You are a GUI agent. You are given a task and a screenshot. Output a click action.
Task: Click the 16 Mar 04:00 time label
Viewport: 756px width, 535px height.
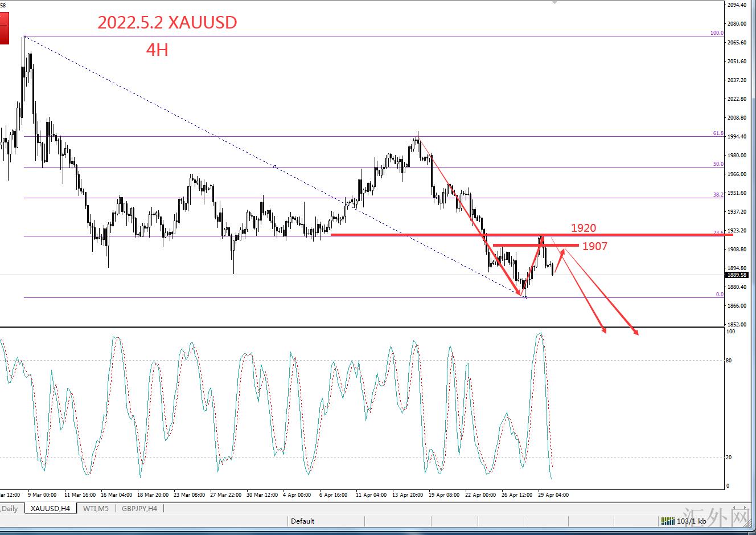(116, 495)
